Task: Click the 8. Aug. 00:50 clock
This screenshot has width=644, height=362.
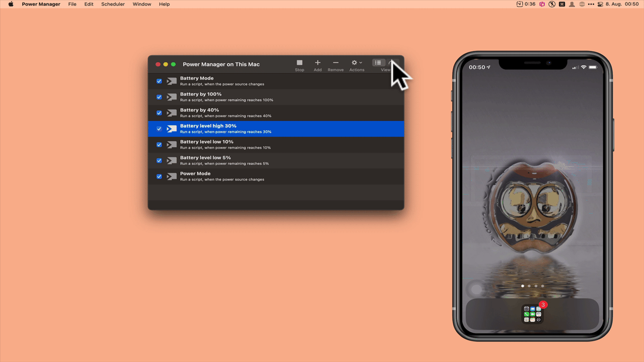Action: 622,4
